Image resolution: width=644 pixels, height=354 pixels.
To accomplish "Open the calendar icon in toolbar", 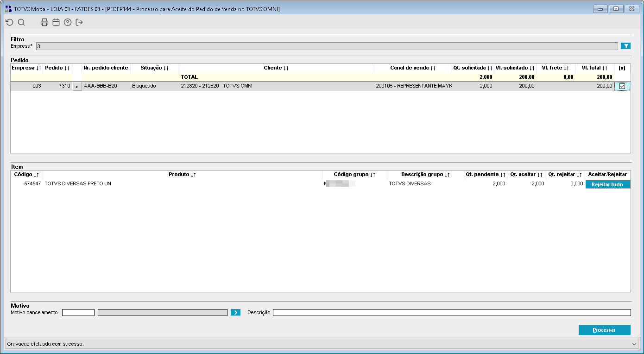I will 56,22.
